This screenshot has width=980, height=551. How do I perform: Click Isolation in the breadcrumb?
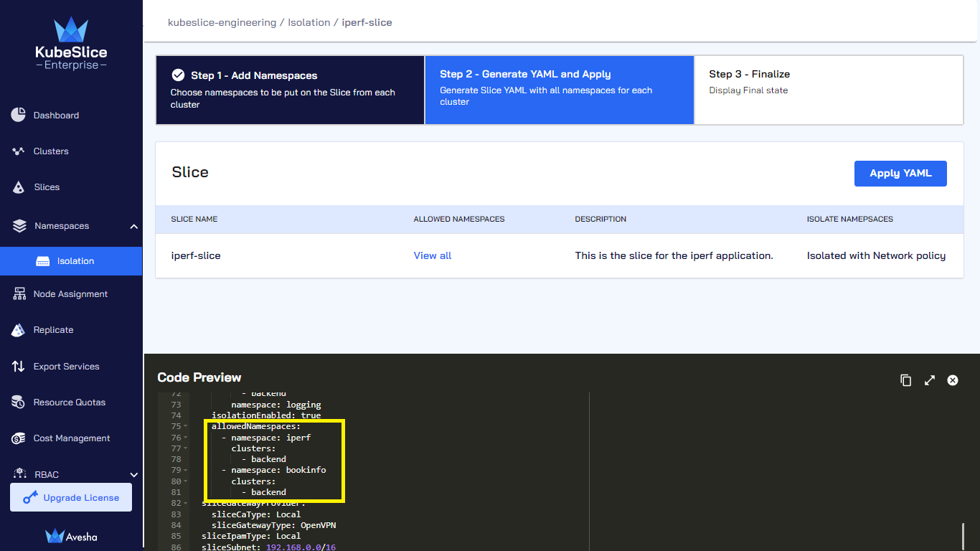point(309,22)
